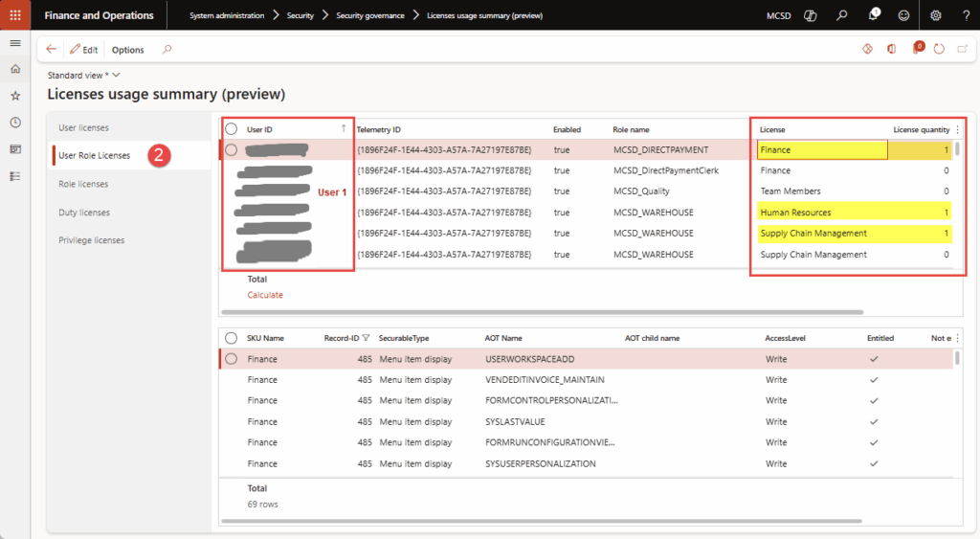980x539 pixels.
Task: Click the upper grid horizontal scrollbar
Action: (542, 311)
